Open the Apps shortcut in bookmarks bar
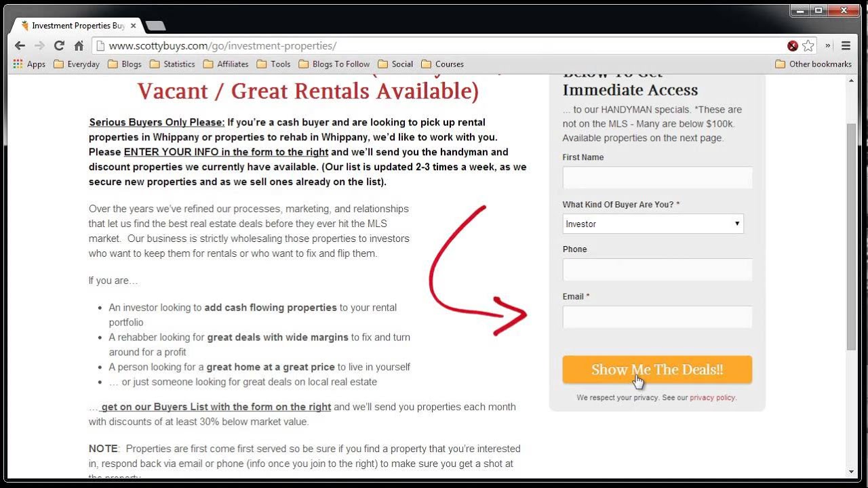The width and height of the screenshot is (868, 488). click(29, 64)
